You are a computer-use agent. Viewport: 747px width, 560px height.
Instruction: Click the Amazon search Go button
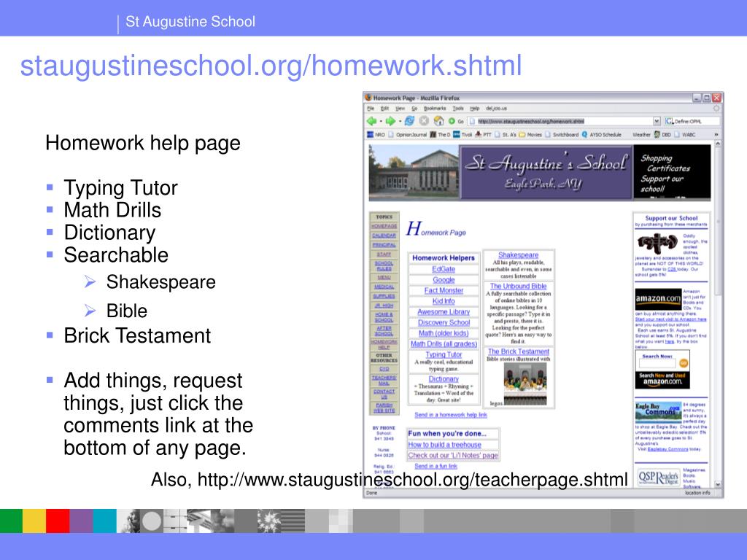(x=683, y=363)
